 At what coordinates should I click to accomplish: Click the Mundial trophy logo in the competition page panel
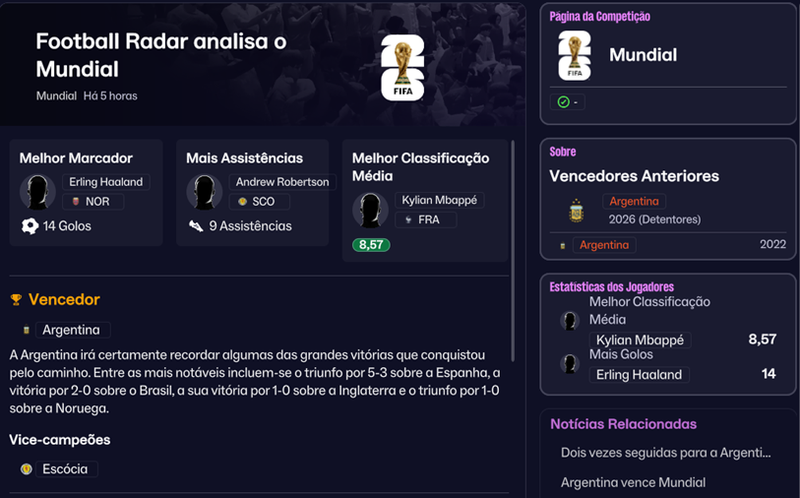point(574,55)
